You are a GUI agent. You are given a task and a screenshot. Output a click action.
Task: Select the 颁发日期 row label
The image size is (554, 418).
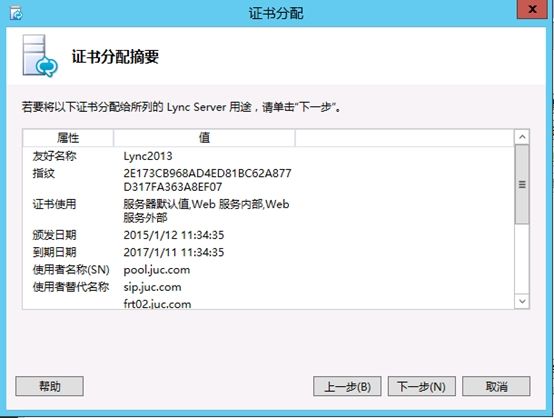[54, 235]
